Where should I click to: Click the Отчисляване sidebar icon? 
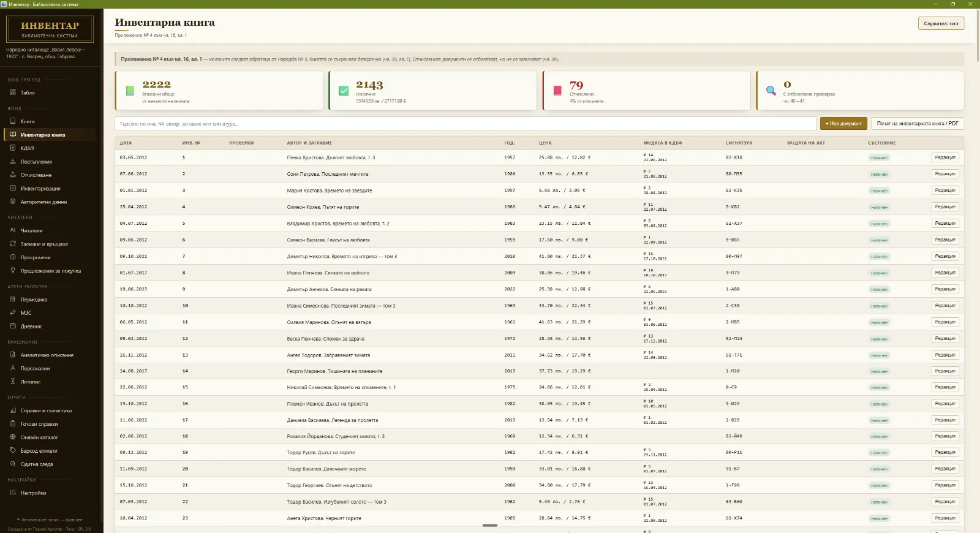pos(13,175)
